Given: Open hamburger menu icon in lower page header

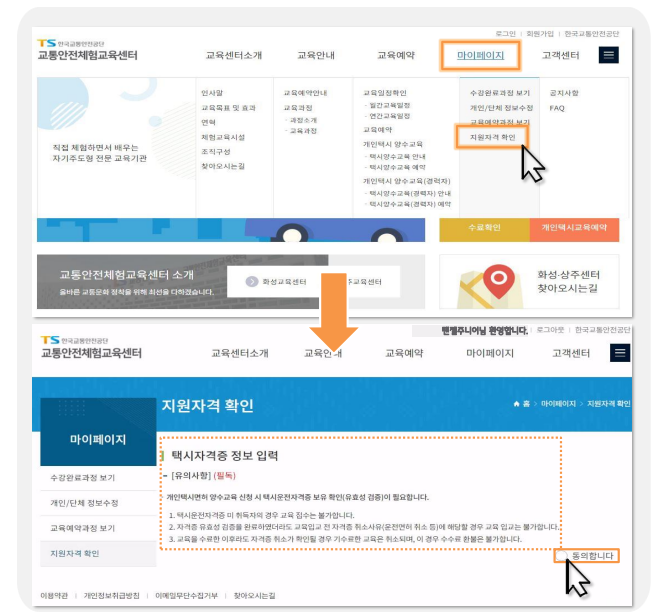Looking at the screenshot, I should pos(620,353).
